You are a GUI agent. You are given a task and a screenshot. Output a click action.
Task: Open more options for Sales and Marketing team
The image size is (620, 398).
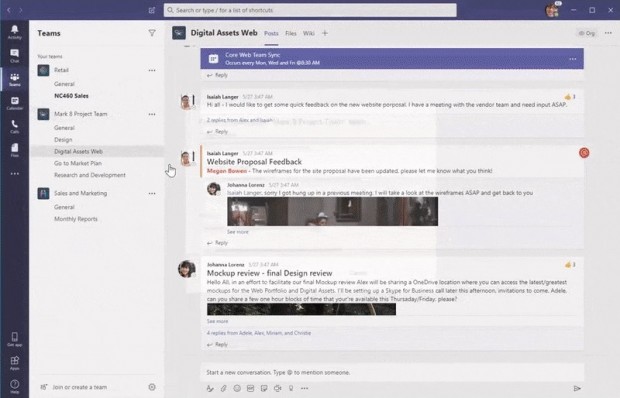click(152, 194)
